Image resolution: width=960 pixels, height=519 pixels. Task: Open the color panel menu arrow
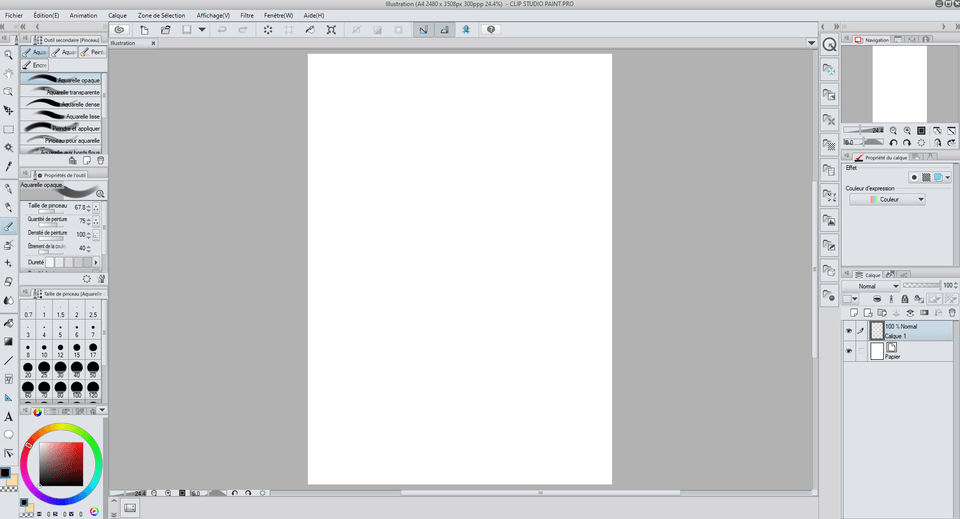click(102, 410)
